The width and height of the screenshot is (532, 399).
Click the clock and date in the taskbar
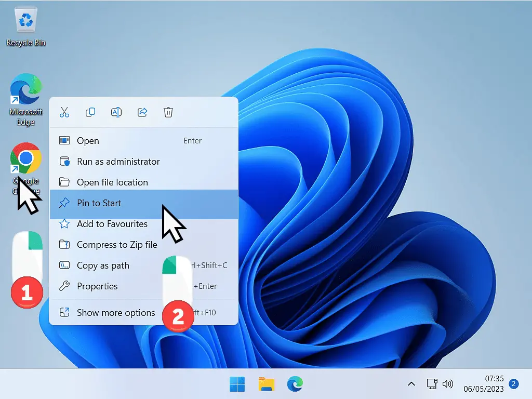483,384
